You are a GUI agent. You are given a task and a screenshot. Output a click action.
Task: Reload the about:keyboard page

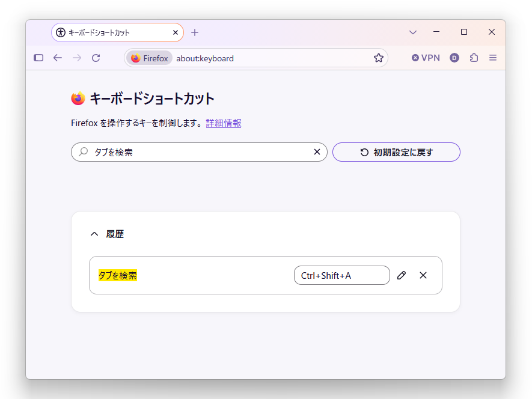[x=96, y=58]
